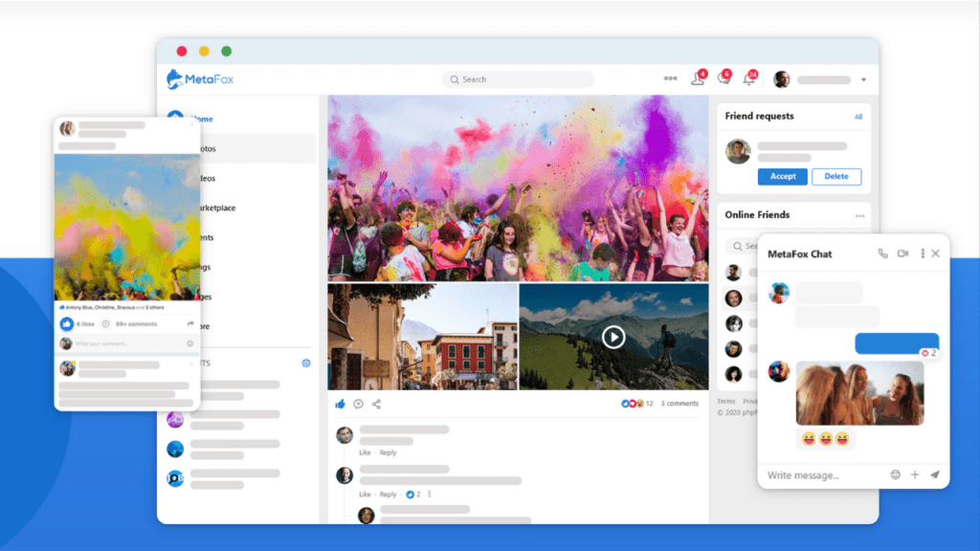Viewport: 980px width, 551px height.
Task: Open 'All' friend requests link
Action: tap(858, 117)
